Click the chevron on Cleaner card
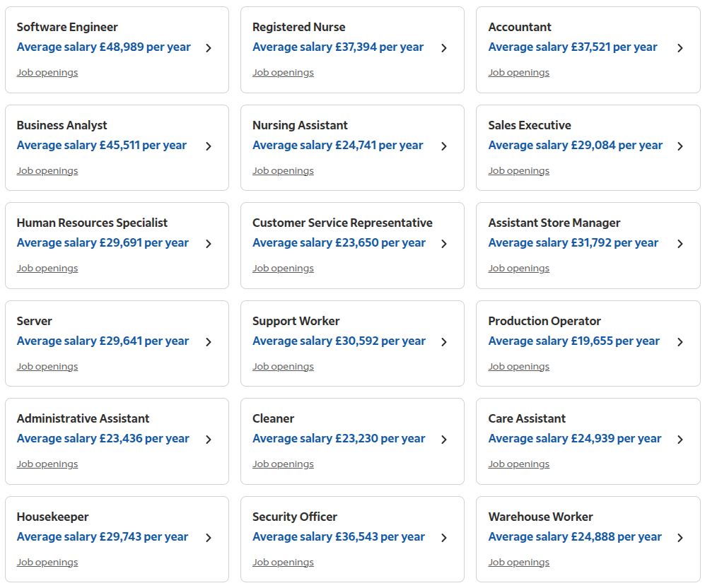Viewport: 705px width, 588px height. pos(444,440)
